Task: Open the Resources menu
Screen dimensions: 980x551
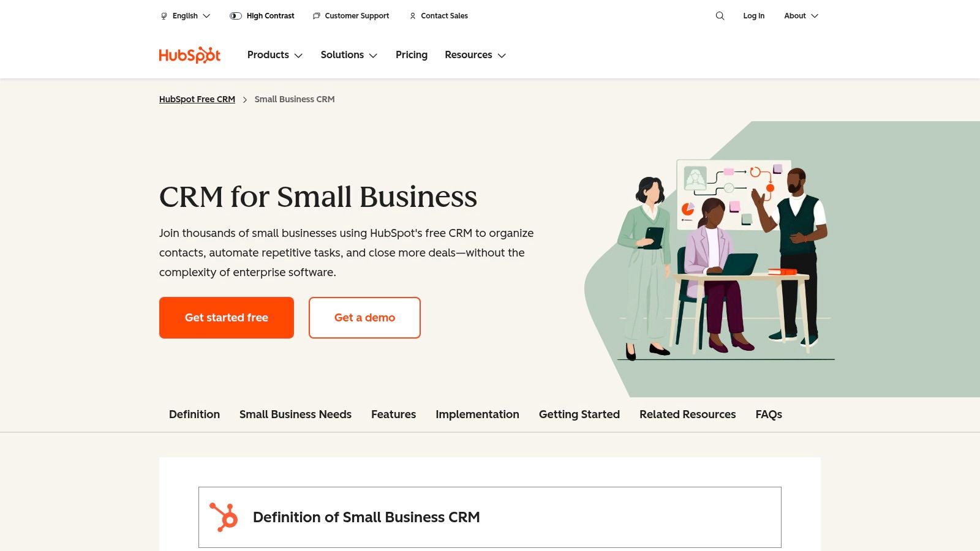Action: click(475, 55)
